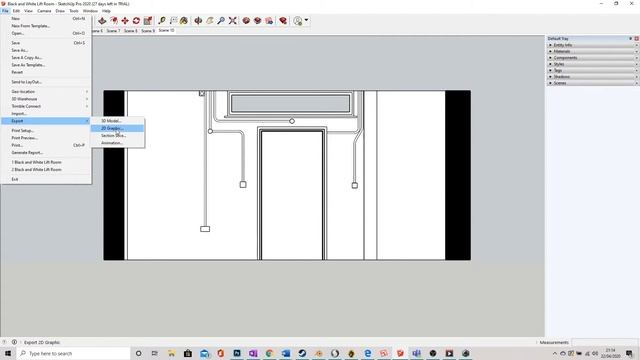
Task: Choose 2D Graphic in Export submenu
Action: tap(117, 128)
